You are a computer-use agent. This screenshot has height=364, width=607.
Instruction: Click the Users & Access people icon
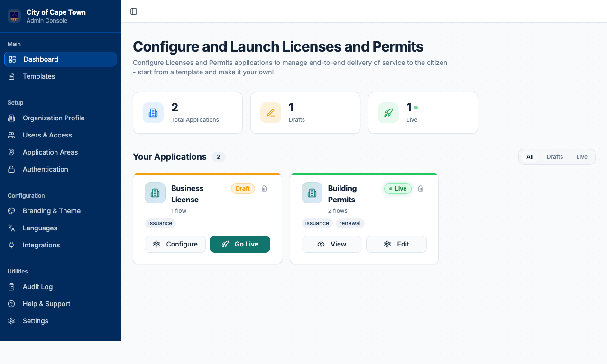pos(11,135)
